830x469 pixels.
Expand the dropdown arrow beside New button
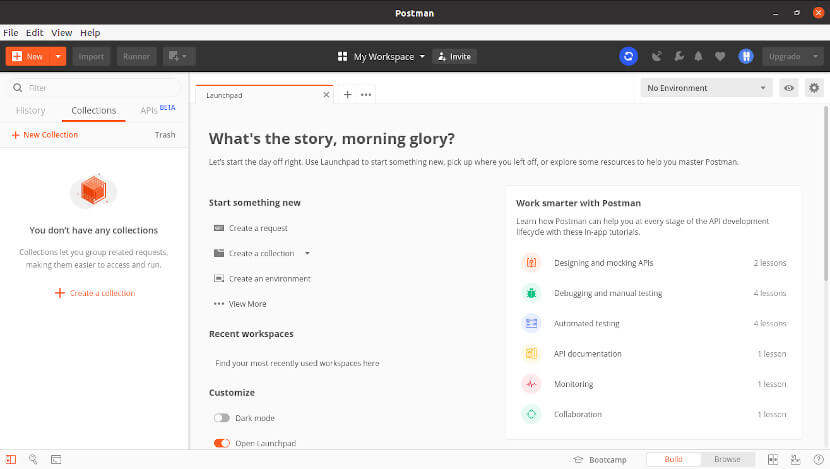(58, 57)
